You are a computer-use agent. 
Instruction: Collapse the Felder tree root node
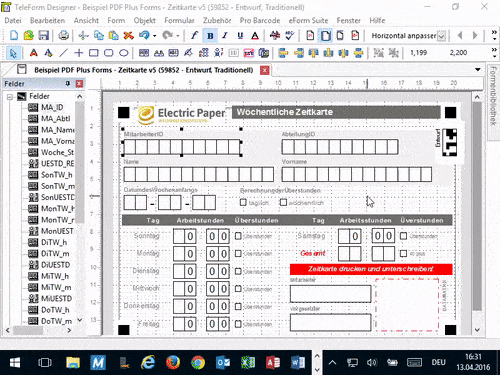point(10,97)
